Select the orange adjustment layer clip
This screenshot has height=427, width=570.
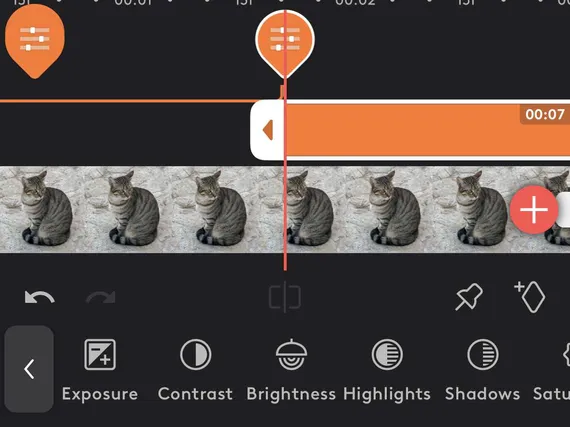pos(427,130)
